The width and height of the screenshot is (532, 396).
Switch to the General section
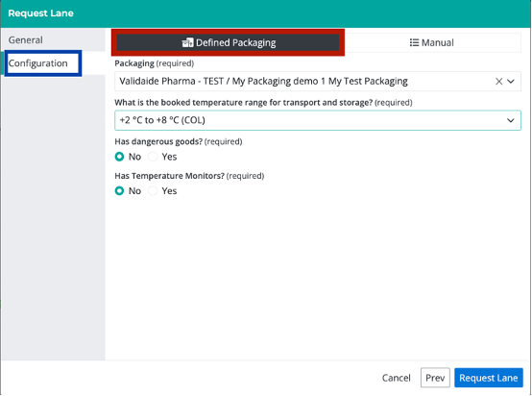(26, 40)
